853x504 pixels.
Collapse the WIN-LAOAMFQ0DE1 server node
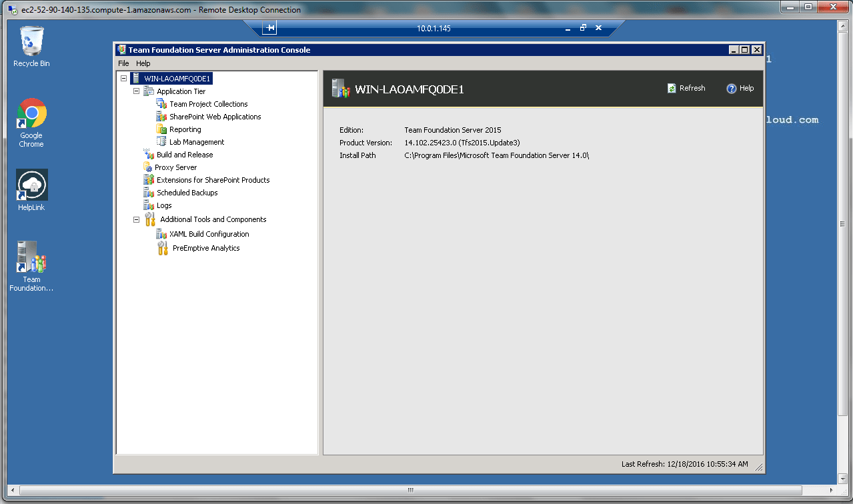click(x=124, y=79)
